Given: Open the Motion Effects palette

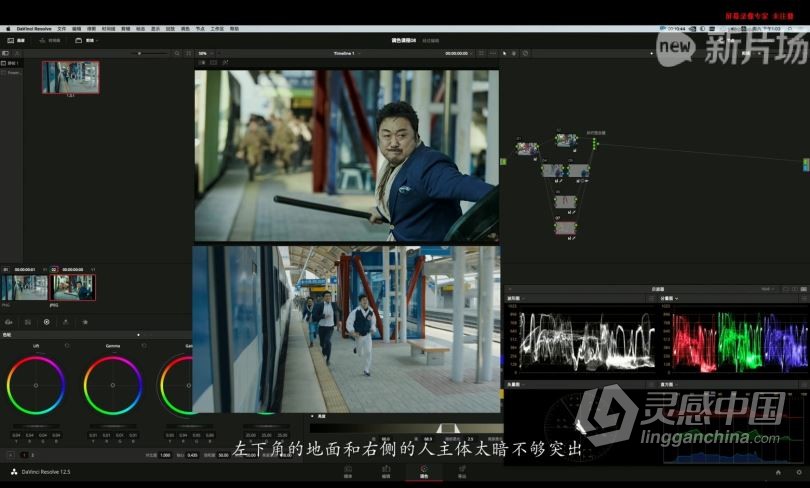Looking at the screenshot, I should [x=85, y=322].
